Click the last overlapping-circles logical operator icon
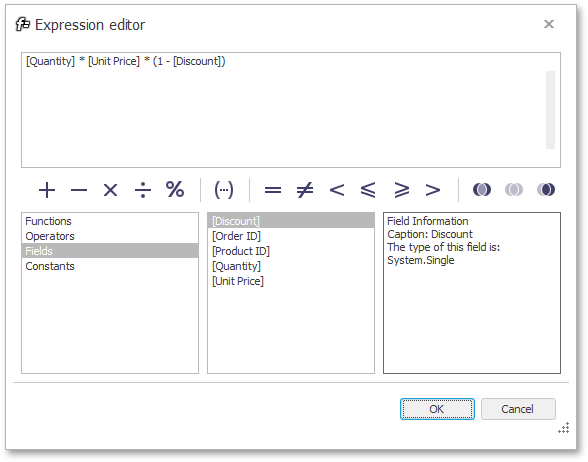 546,189
